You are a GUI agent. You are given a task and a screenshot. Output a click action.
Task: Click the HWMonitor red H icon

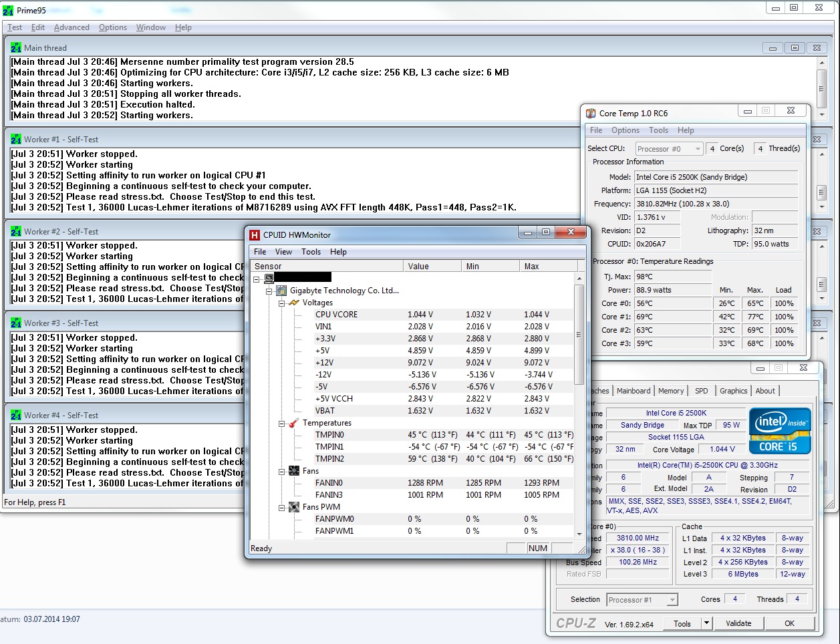(x=255, y=234)
